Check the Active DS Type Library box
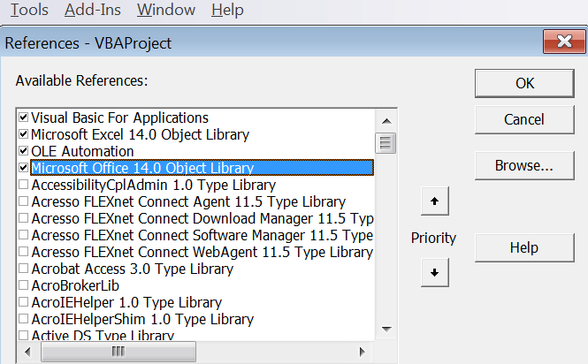This screenshot has width=588, height=364. (x=23, y=335)
